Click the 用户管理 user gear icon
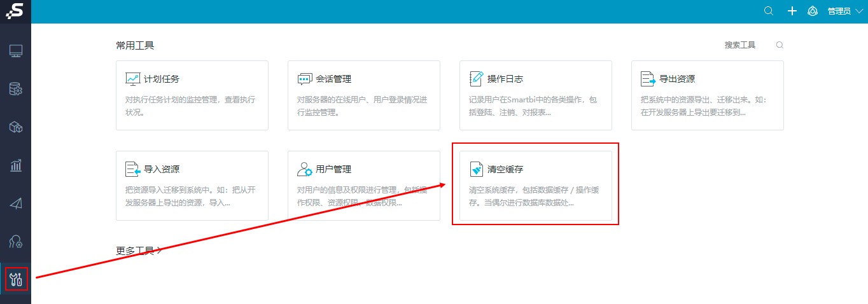This screenshot has height=304, width=868. [x=305, y=169]
